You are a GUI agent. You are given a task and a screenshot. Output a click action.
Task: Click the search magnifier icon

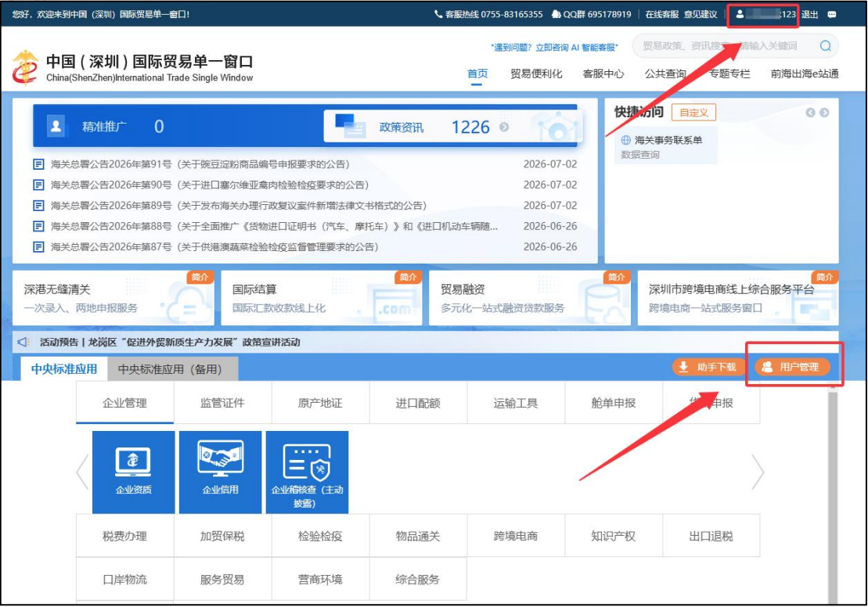tap(825, 46)
